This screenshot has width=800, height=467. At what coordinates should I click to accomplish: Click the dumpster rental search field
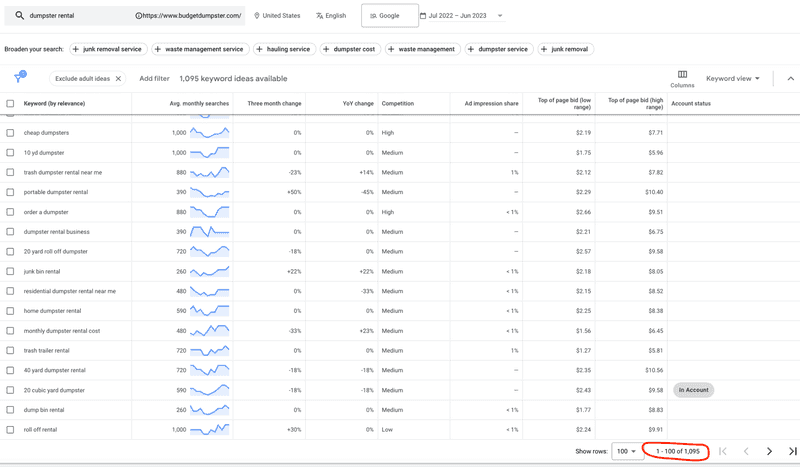tap(75, 16)
